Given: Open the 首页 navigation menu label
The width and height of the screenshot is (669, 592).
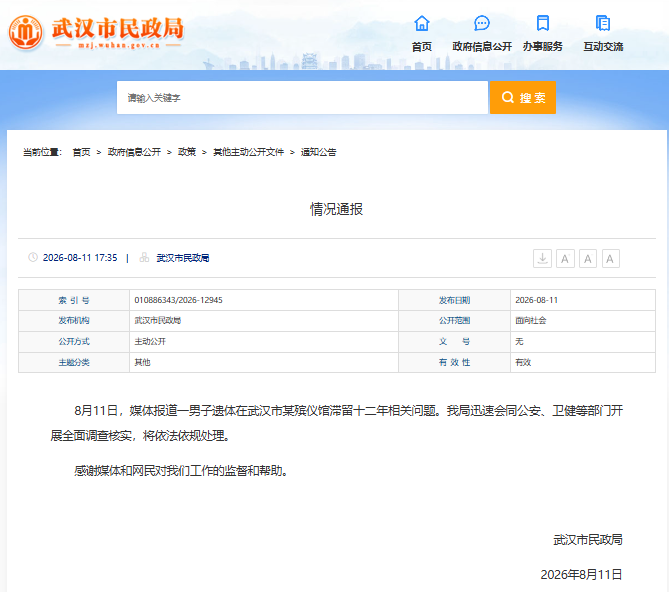Looking at the screenshot, I should tap(422, 46).
